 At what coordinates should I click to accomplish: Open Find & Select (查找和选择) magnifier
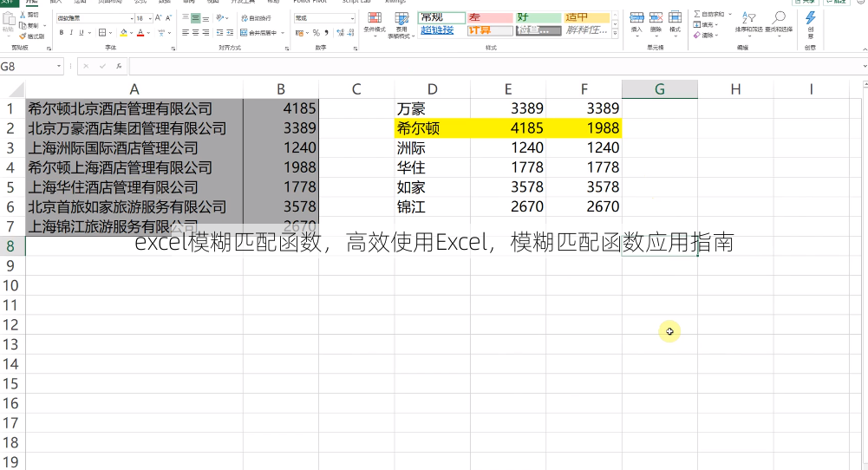pos(779,23)
